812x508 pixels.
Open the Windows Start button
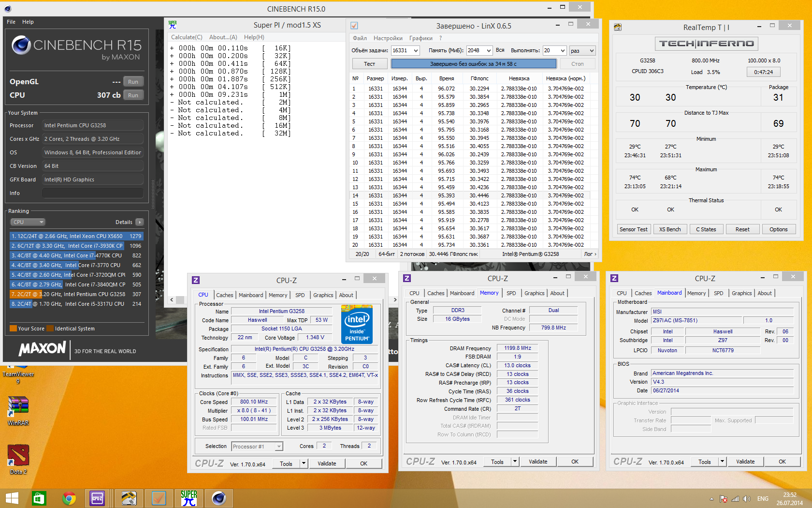(12, 498)
